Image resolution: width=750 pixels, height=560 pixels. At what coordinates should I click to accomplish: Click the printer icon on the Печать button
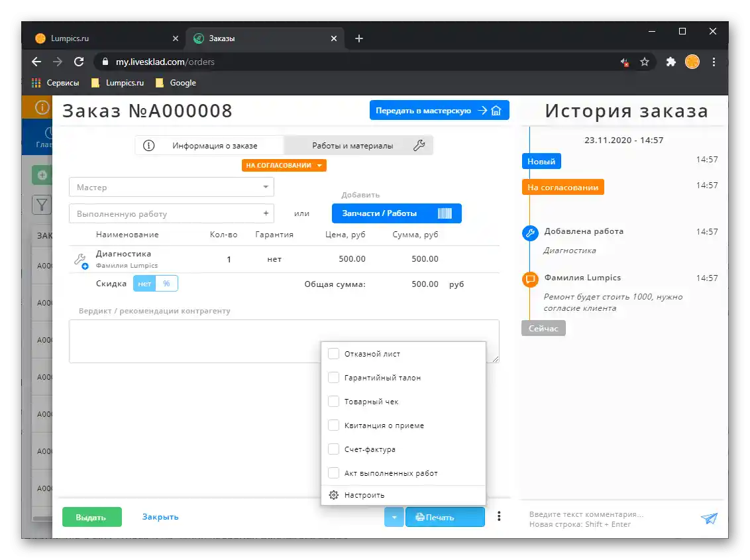420,516
